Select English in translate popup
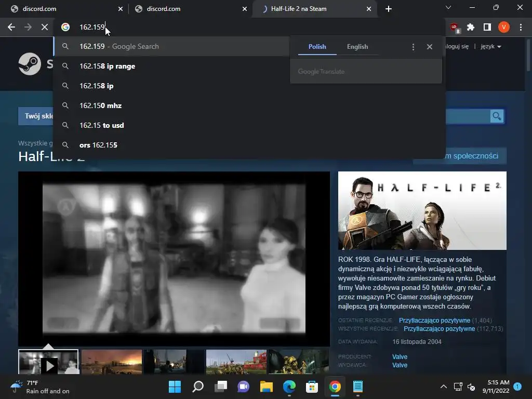 (357, 47)
